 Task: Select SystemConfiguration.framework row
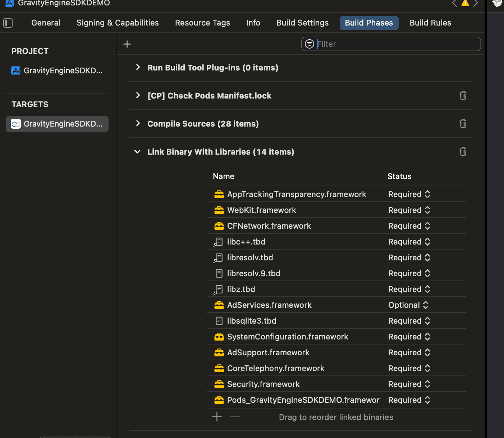coord(336,337)
